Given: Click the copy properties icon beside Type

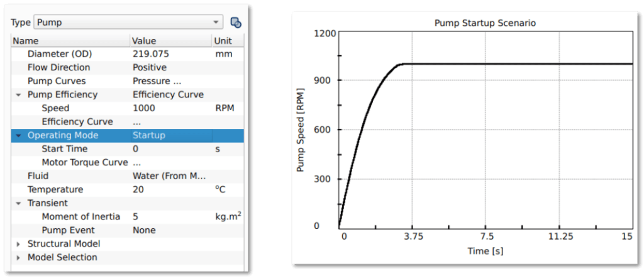Looking at the screenshot, I should pos(236,23).
